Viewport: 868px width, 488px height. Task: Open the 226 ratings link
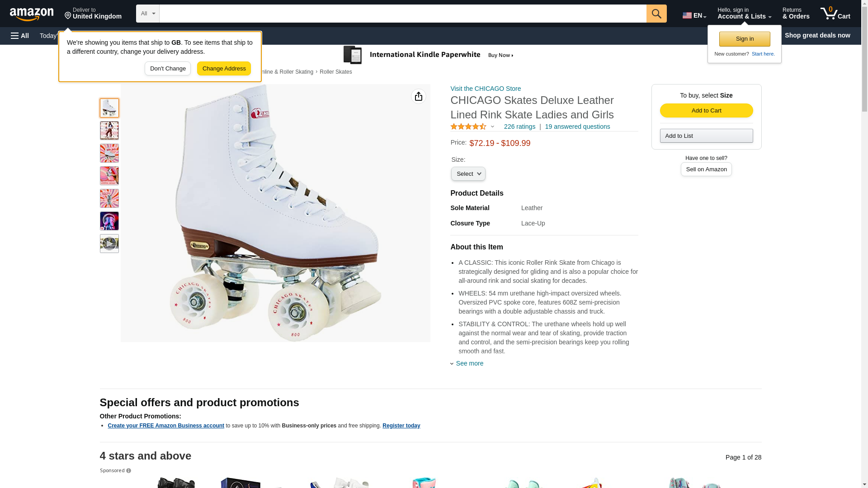(519, 127)
